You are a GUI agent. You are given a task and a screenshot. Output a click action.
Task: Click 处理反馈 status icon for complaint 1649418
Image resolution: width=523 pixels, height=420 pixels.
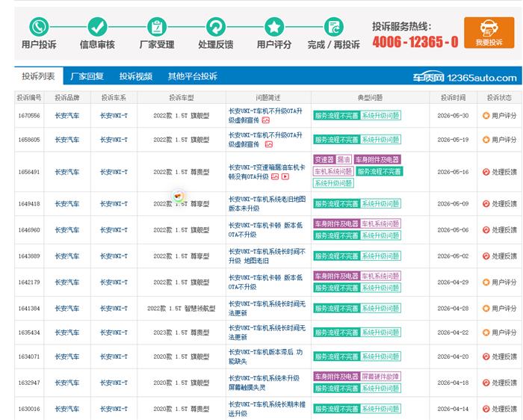coord(486,204)
